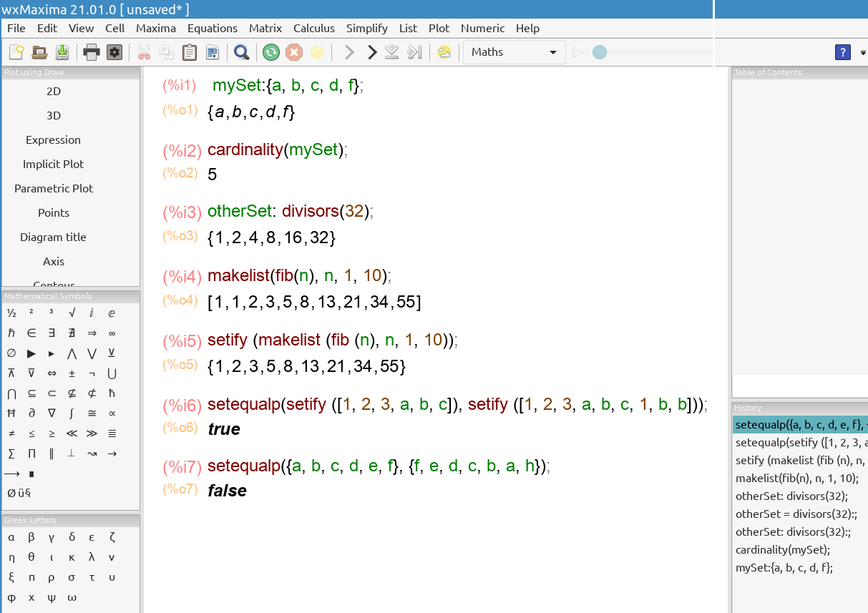This screenshot has width=868, height=613.
Task: Click the Diagram title button
Action: pyautogui.click(x=54, y=237)
